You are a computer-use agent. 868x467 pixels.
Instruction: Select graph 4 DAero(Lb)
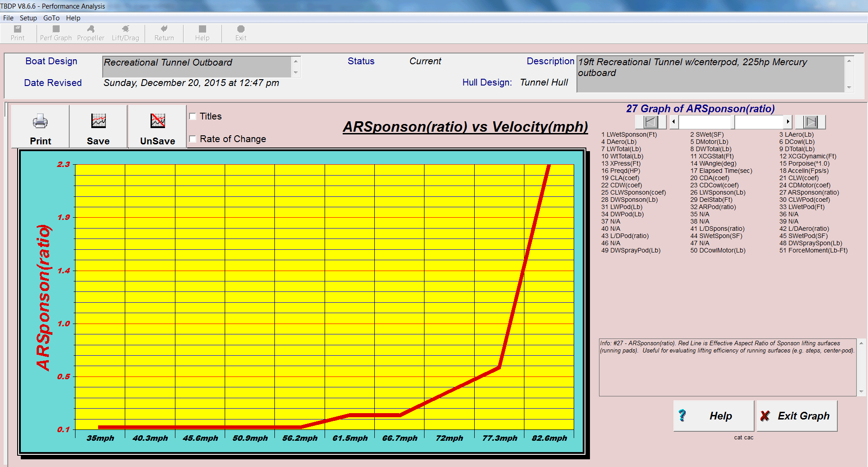(618, 142)
